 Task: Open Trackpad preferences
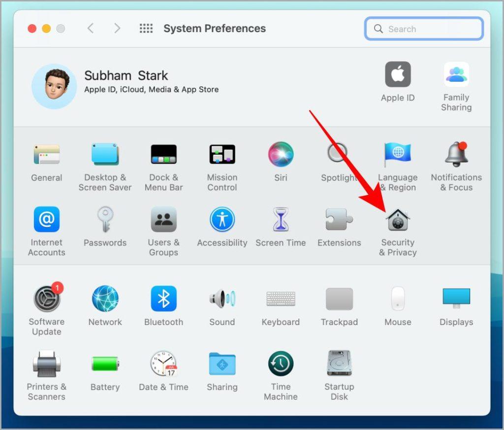[339, 298]
